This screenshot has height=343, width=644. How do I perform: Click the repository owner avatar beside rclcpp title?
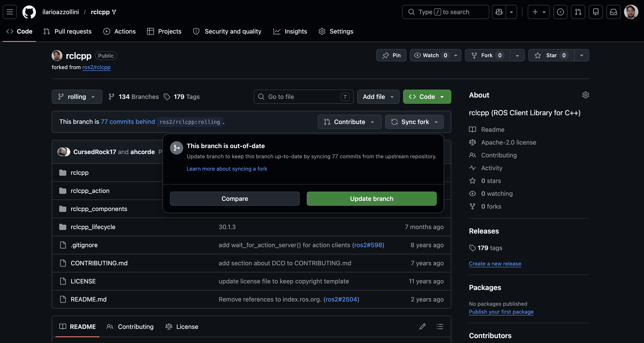click(57, 56)
